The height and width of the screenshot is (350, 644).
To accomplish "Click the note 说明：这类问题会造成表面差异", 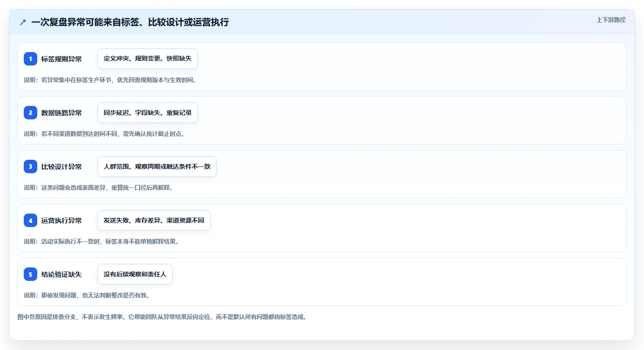I will pyautogui.click(x=98, y=188).
